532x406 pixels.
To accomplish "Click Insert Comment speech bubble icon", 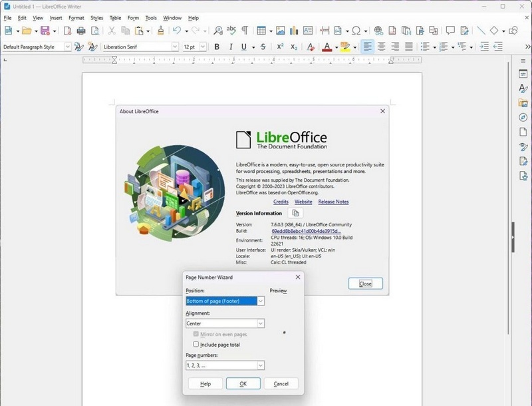I will click(450, 31).
